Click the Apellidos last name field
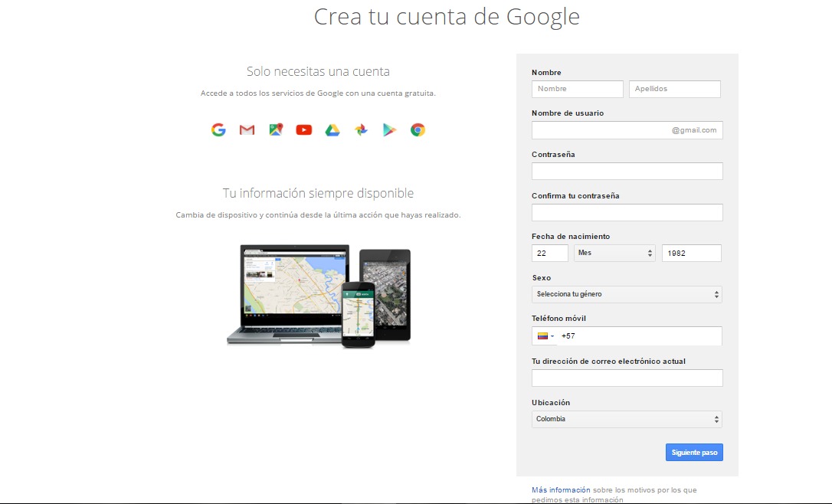 pyautogui.click(x=674, y=89)
